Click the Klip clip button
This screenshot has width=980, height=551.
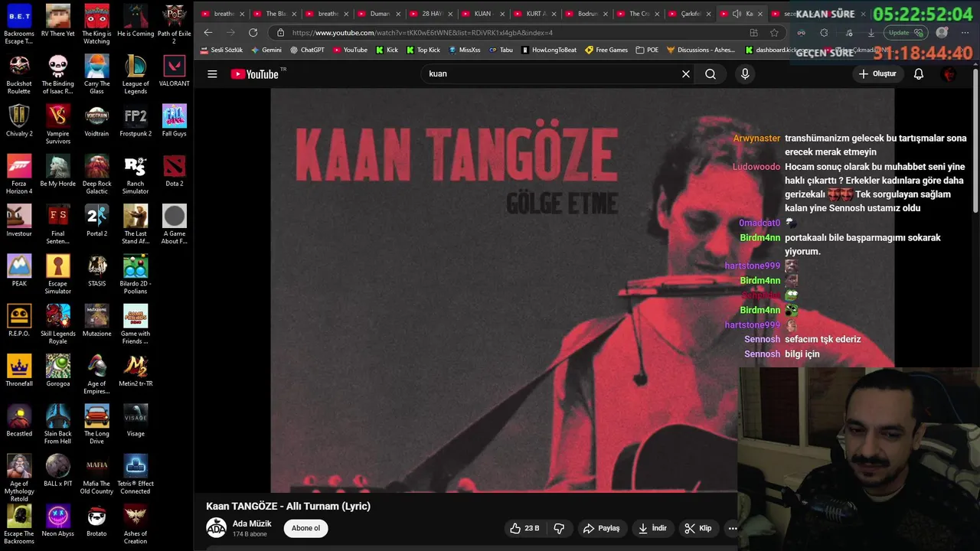(697, 528)
